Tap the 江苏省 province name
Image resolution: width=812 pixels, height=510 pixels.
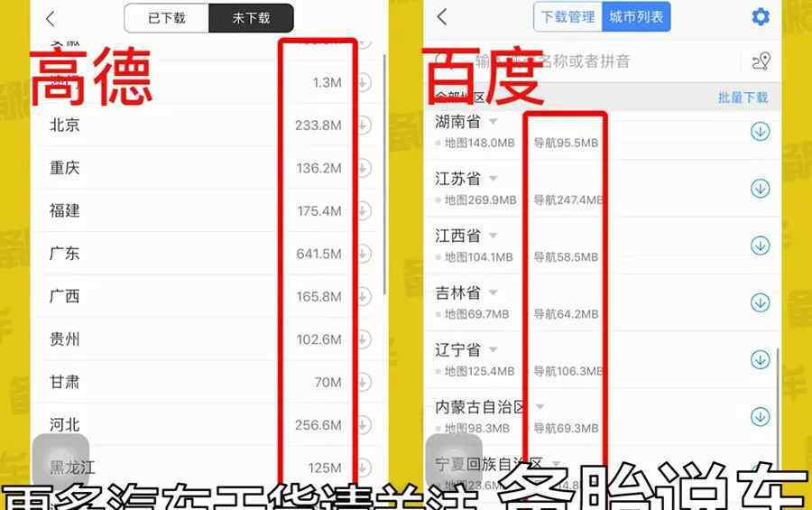pos(457,179)
